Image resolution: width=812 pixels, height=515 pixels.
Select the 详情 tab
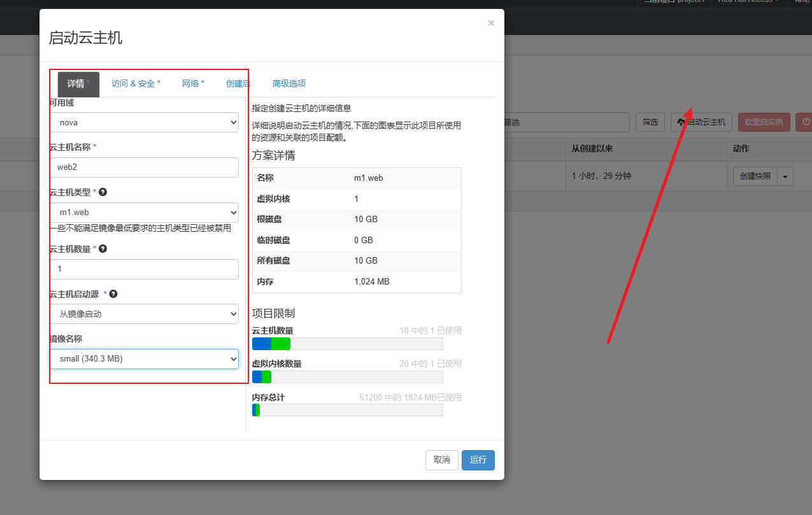pos(78,84)
